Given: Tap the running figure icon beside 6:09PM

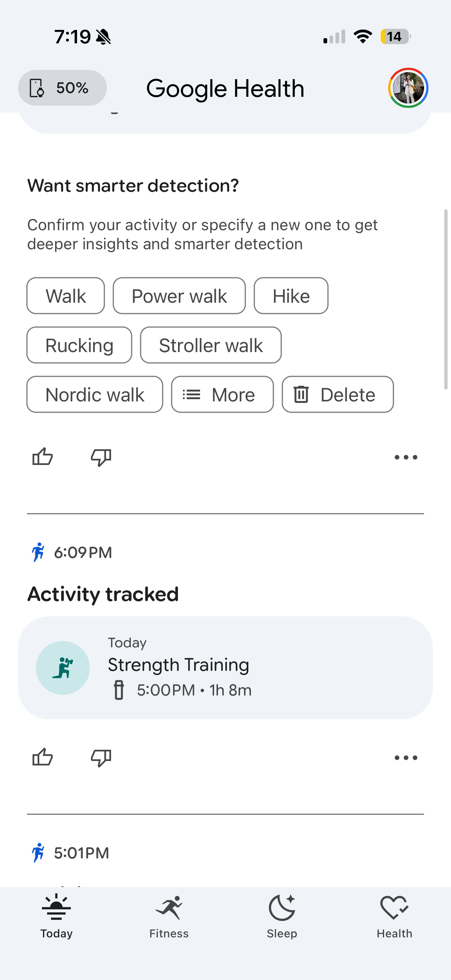Looking at the screenshot, I should [x=38, y=552].
